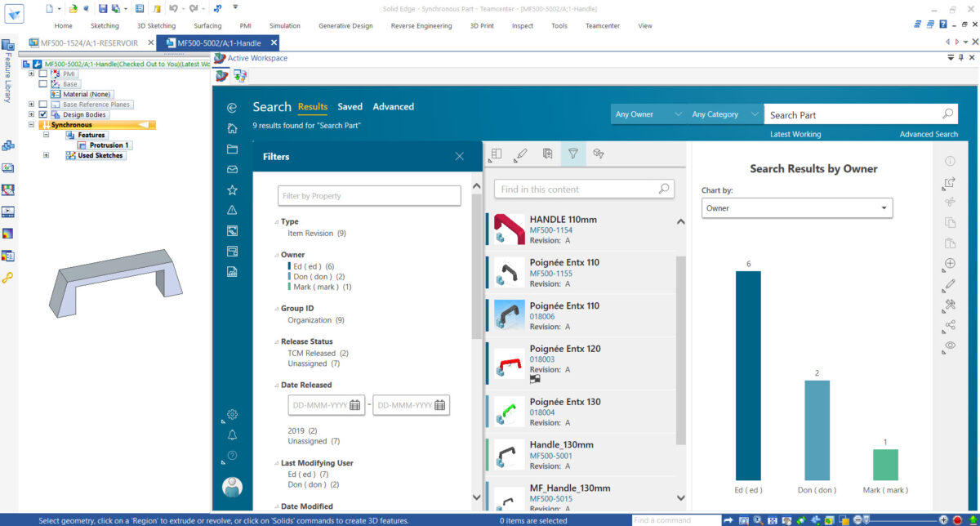Click the Manage tools icon in right toolbar
980x526 pixels.
click(x=950, y=305)
